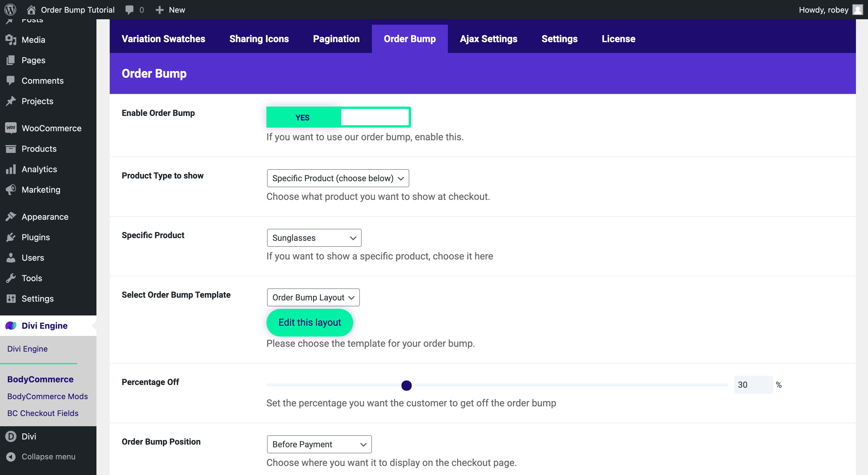868x475 pixels.
Task: Click the Media sidebar icon
Action: (11, 39)
